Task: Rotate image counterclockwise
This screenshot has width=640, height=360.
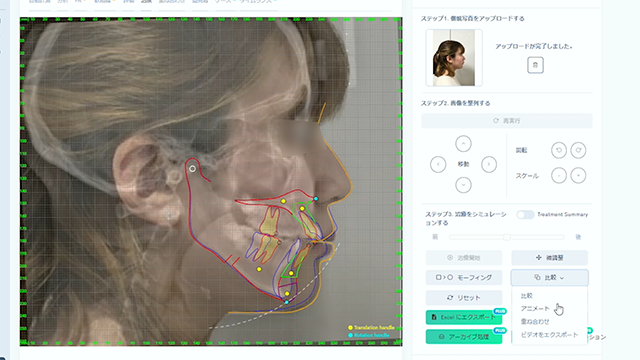Action: 559,150
